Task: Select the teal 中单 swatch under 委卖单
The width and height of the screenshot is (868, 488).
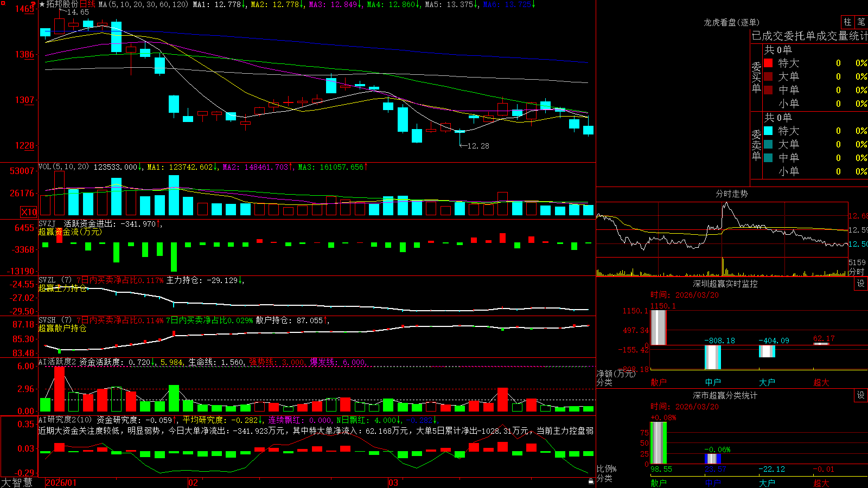Action: [x=768, y=158]
